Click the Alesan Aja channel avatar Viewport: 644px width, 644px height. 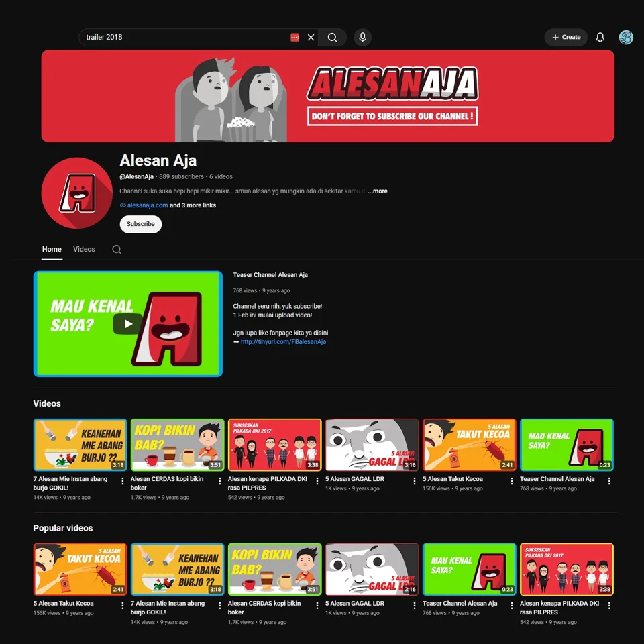(x=76, y=193)
